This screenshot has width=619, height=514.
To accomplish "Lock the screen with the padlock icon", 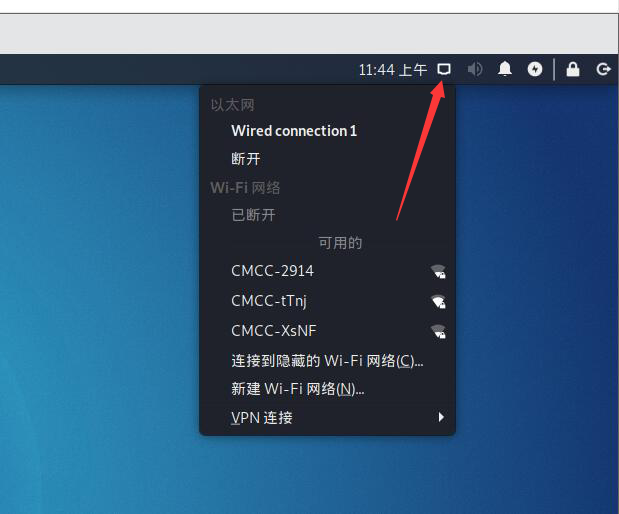I will (573, 69).
